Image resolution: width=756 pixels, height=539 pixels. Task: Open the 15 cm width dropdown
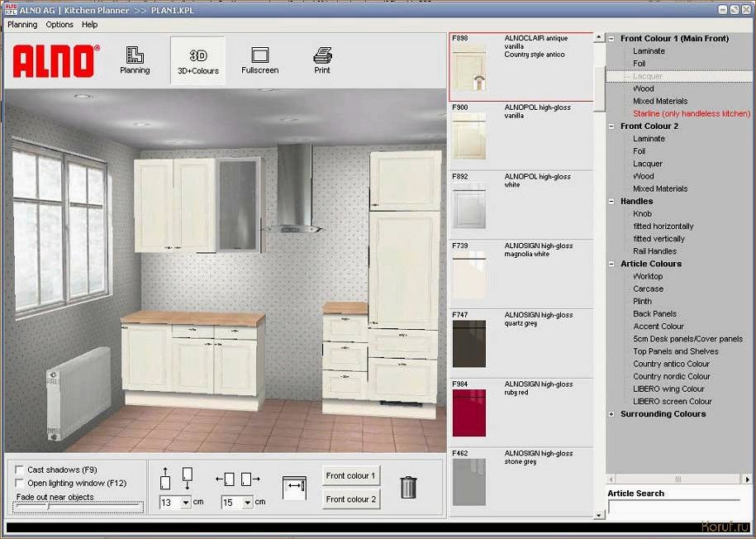(247, 502)
